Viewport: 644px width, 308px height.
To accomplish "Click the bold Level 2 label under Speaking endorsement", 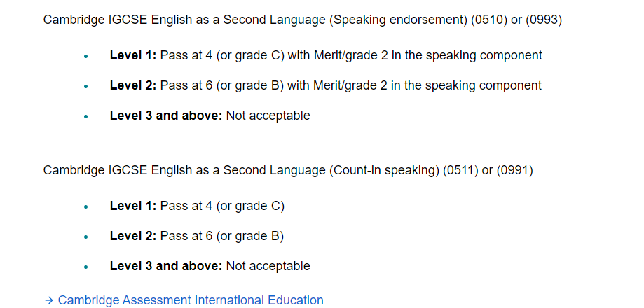I will pos(133,85).
